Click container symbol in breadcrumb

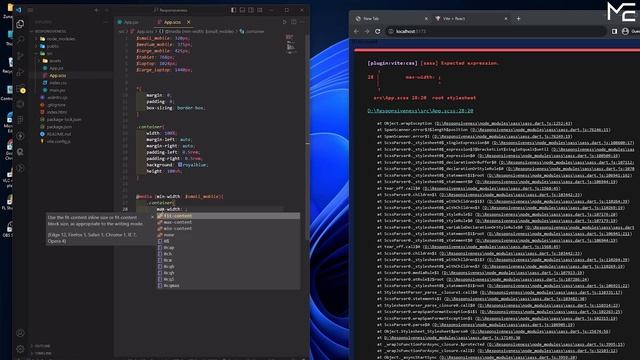click(252, 31)
